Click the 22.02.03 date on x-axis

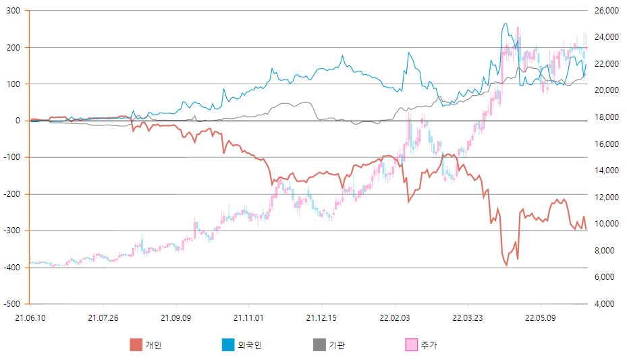(395, 317)
